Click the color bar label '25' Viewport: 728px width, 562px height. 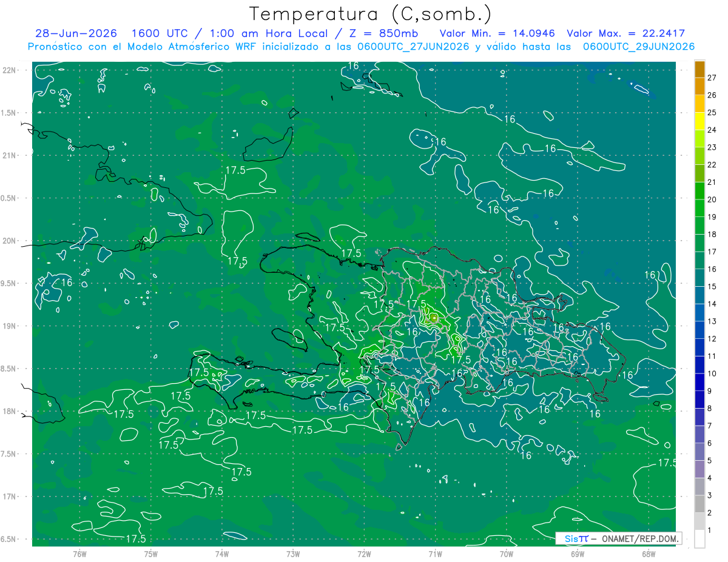(x=712, y=112)
